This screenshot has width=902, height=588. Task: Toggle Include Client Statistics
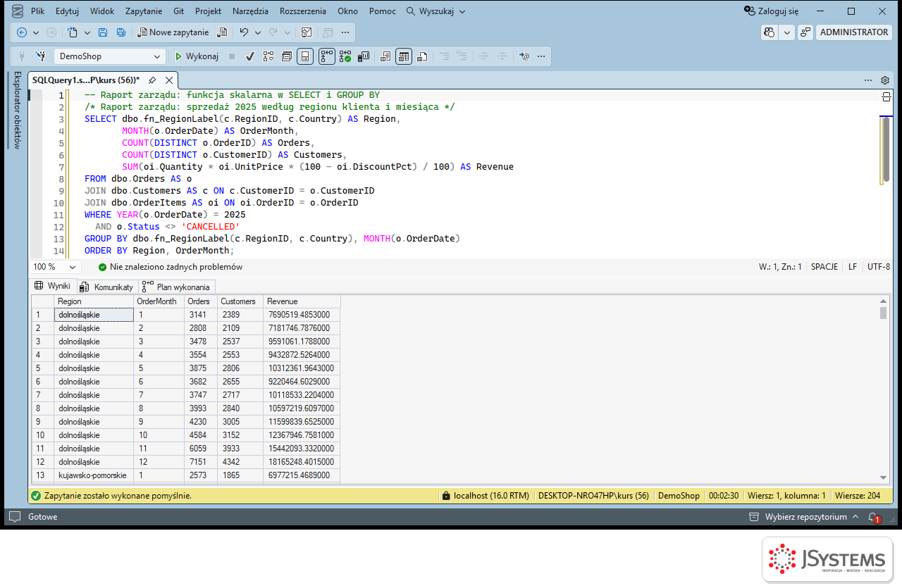364,56
